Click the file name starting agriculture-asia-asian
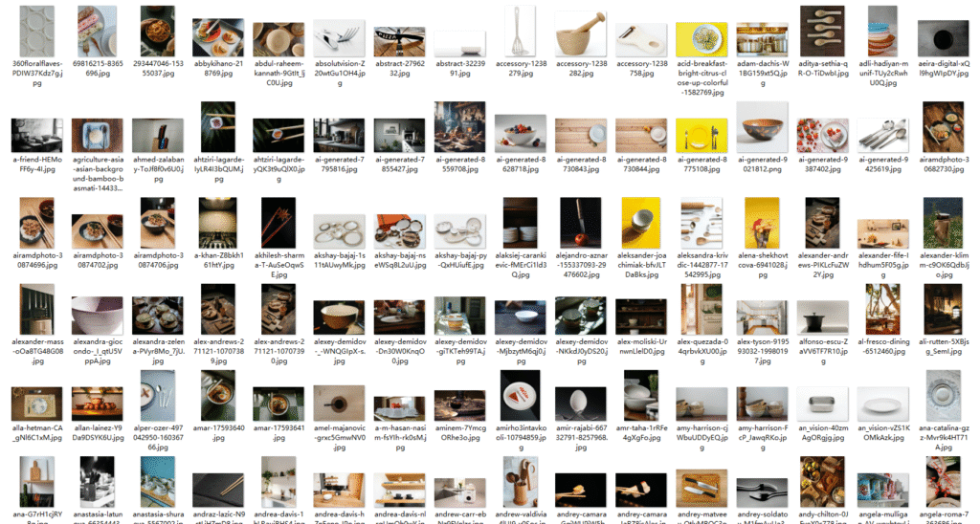The image size is (980, 524). (x=98, y=174)
